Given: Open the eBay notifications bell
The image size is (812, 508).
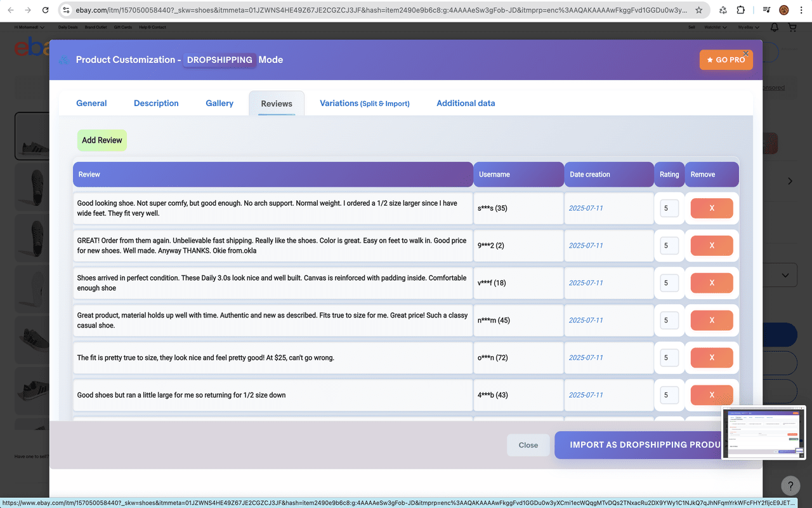Looking at the screenshot, I should 775,27.
